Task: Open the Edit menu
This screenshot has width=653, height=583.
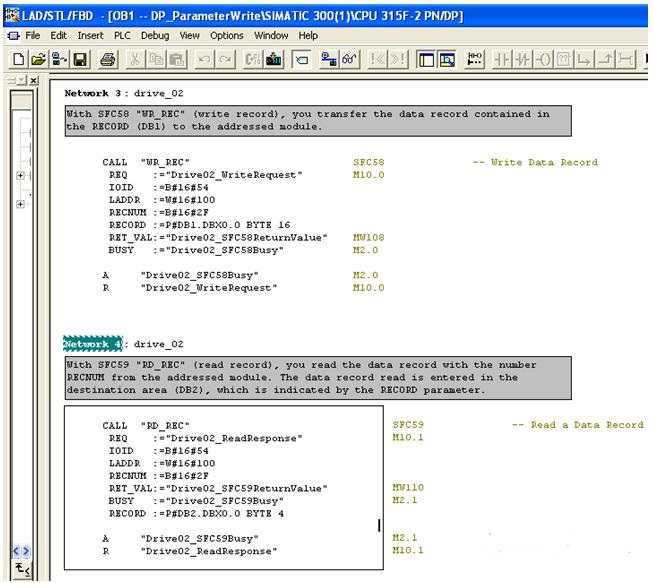Action: click(58, 36)
